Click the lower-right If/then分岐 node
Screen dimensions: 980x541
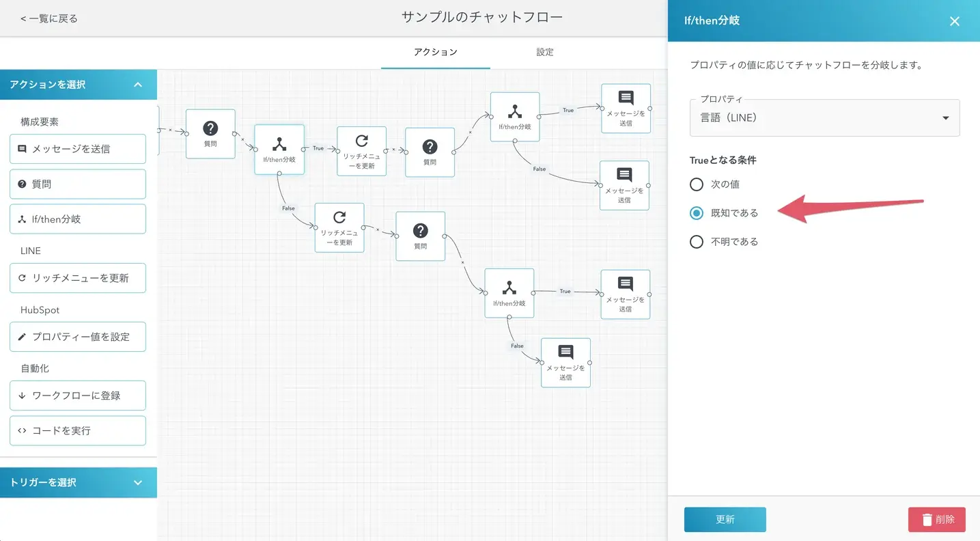[x=509, y=293]
